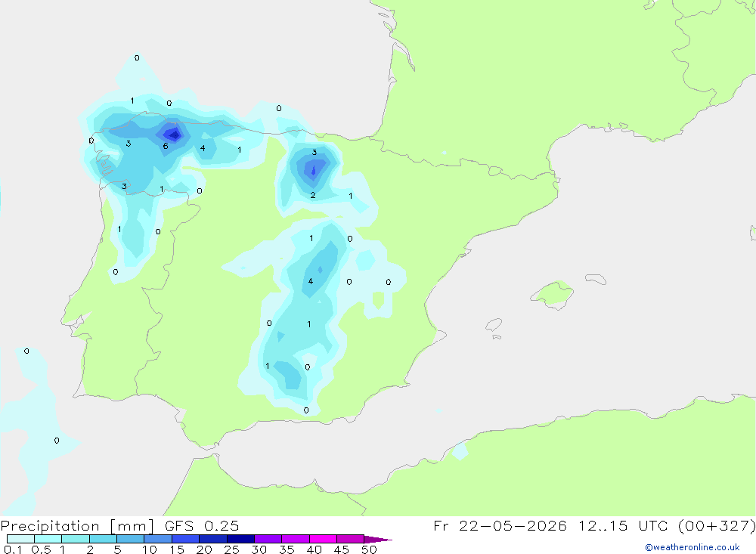The image size is (756, 554).
Task: Select the 15–20 mm legend color box
Action: click(185, 539)
